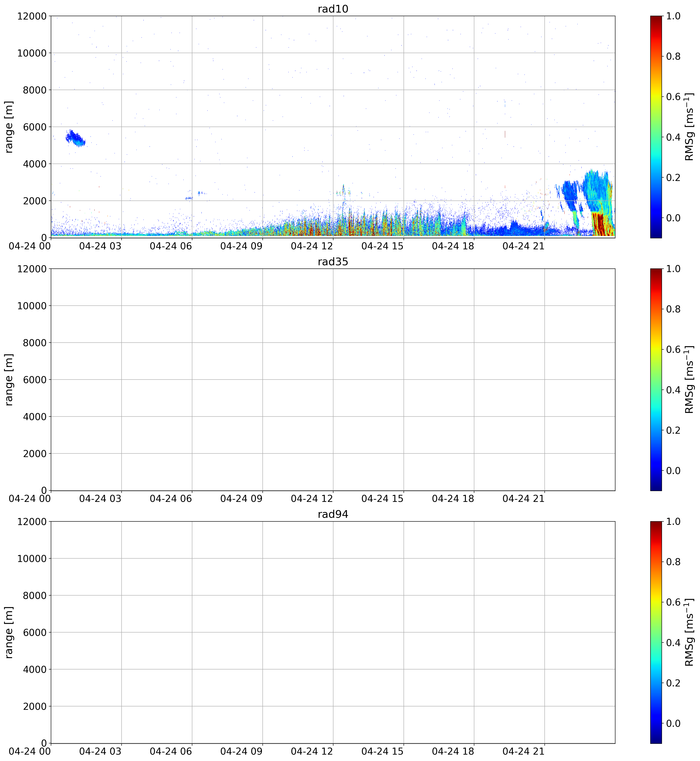The width and height of the screenshot is (700, 761).
Task: Click the "04-24 03" tick label under rad94
Action: (x=100, y=751)
